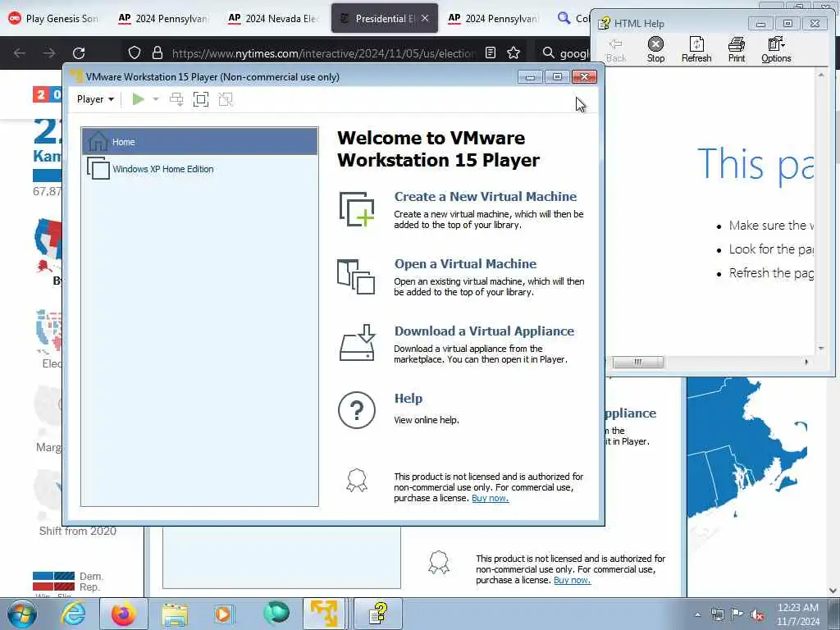Click HTML Help scrollbar right arrow
The image size is (840, 630).
(807, 362)
